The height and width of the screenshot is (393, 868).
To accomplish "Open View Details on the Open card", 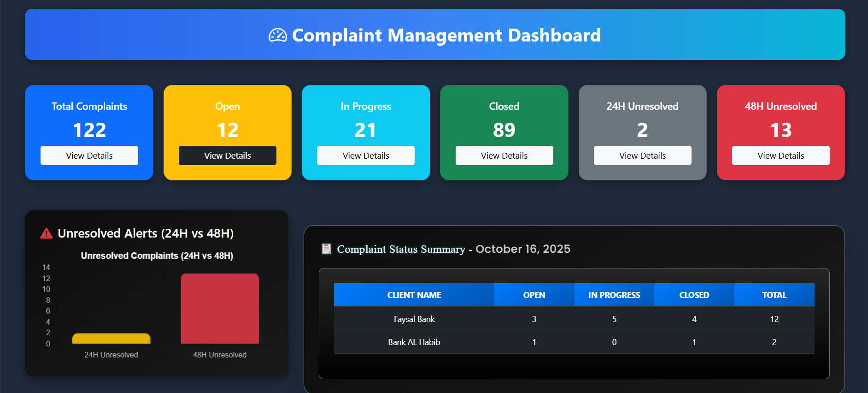I will [x=228, y=155].
